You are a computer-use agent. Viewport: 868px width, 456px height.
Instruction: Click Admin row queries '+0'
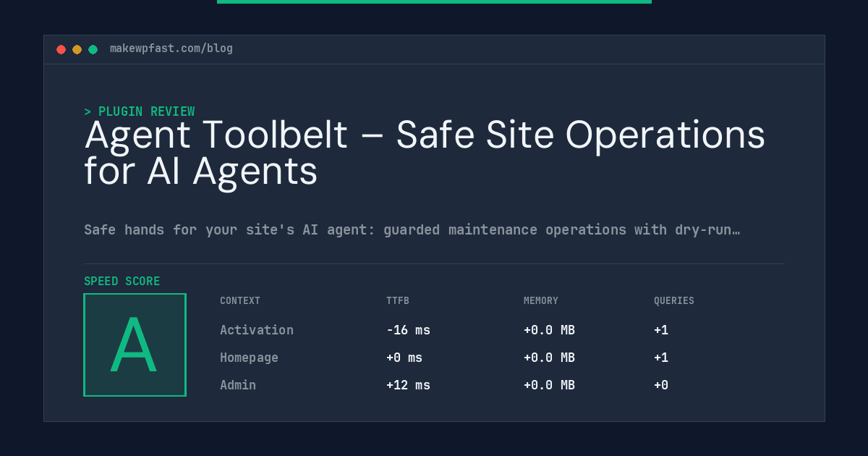pyautogui.click(x=661, y=385)
